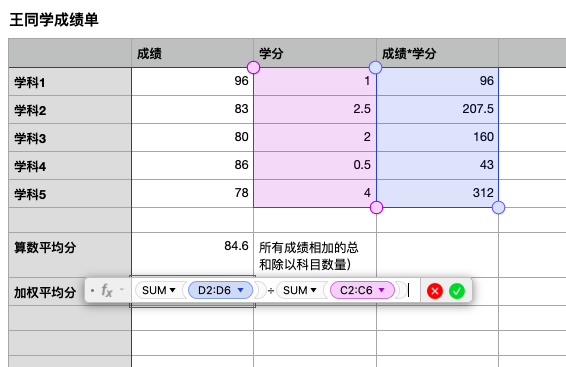
Task: Click the green accept formula checkmark
Action: (457, 290)
